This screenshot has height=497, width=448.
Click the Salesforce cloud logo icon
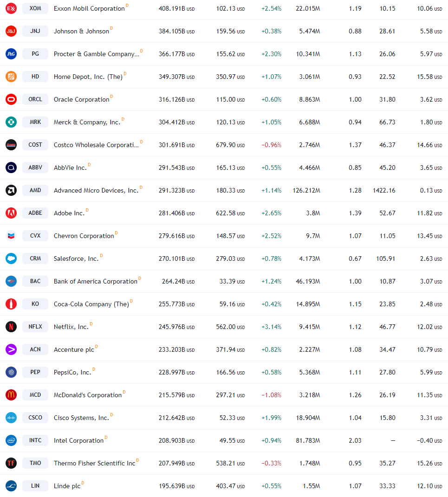pyautogui.click(x=11, y=258)
